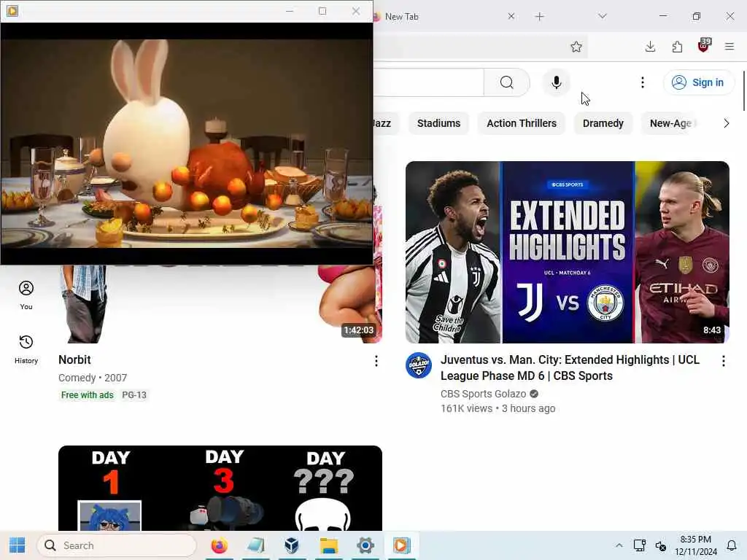Open the Firefox downloads panel

tap(650, 47)
